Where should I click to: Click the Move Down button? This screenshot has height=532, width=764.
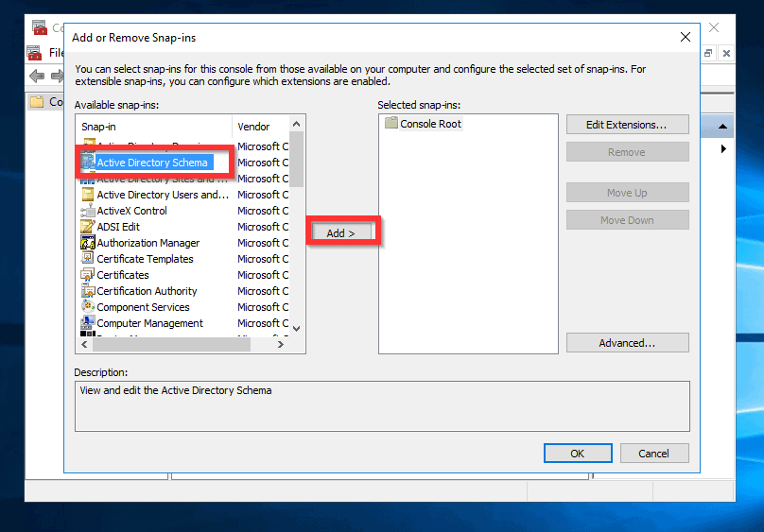(x=627, y=220)
